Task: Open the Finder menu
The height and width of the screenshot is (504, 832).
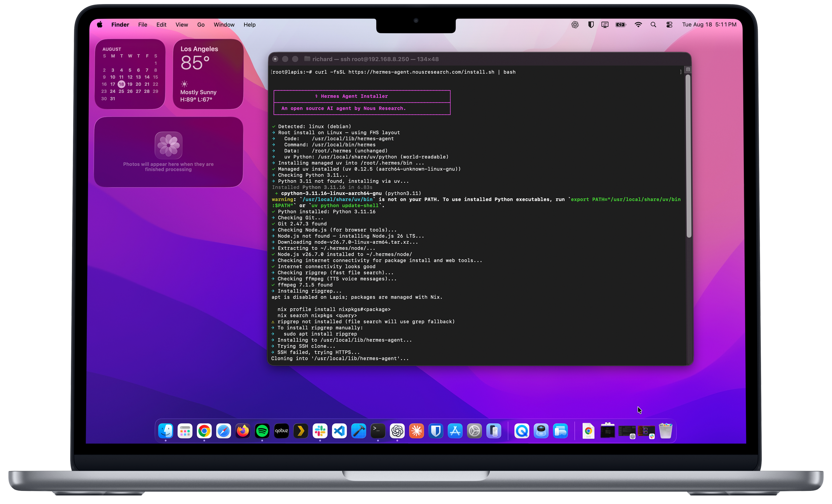Action: tap(120, 25)
